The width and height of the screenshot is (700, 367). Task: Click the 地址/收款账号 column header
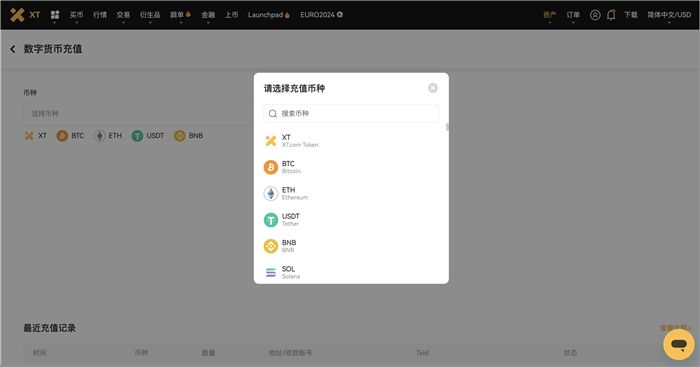(290, 353)
